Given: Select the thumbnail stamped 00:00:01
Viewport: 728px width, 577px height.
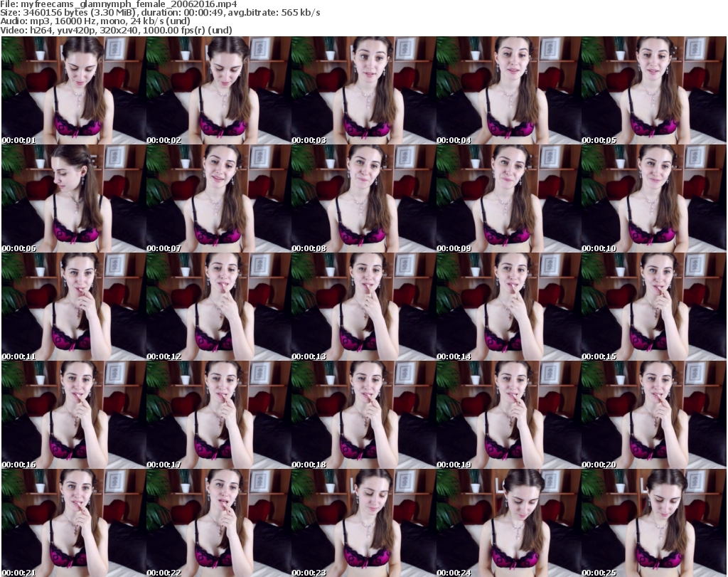Looking at the screenshot, I should pos(73,90).
